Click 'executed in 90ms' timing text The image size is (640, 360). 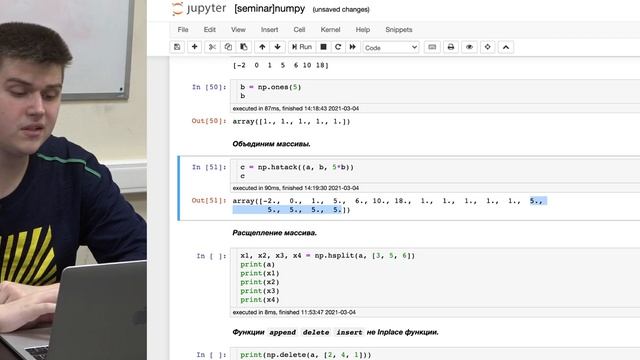296,188
